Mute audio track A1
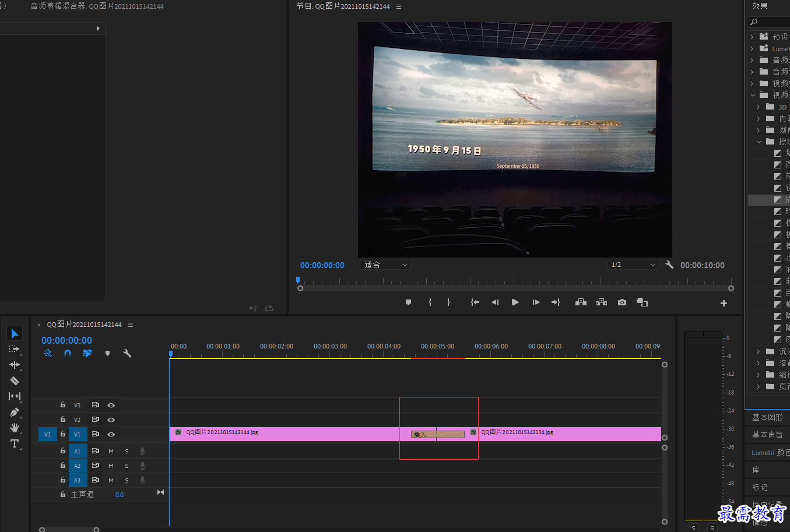Screen dimensions: 790x532 [111, 451]
